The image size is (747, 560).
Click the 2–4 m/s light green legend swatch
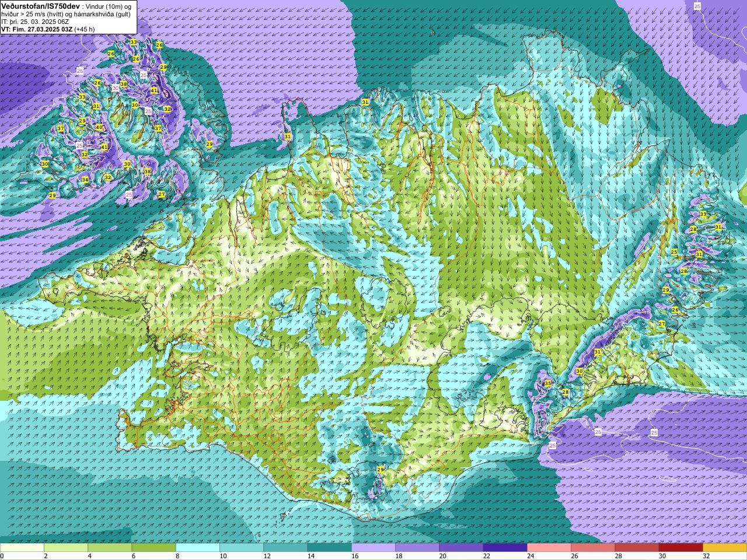[66, 548]
